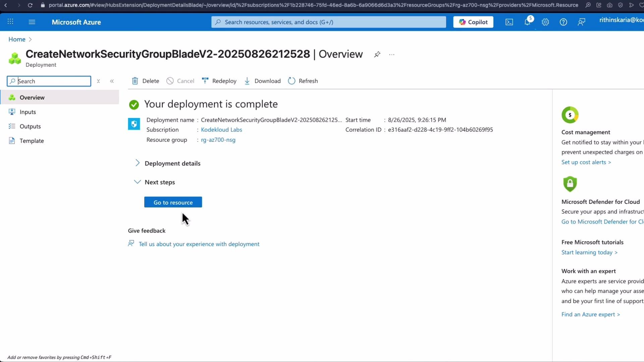
Task: Click the Microsoft Azure home title
Action: [76, 22]
